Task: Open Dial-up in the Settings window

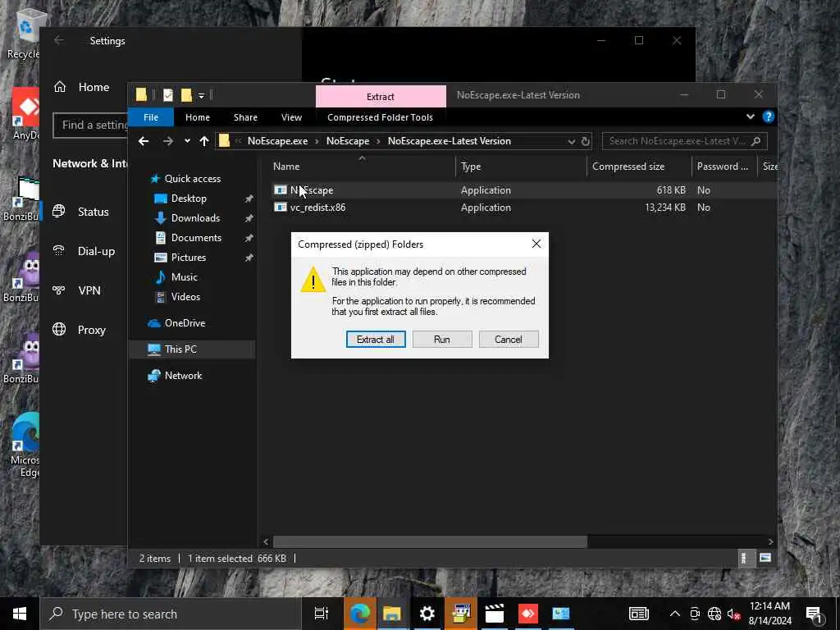Action: 97,251
